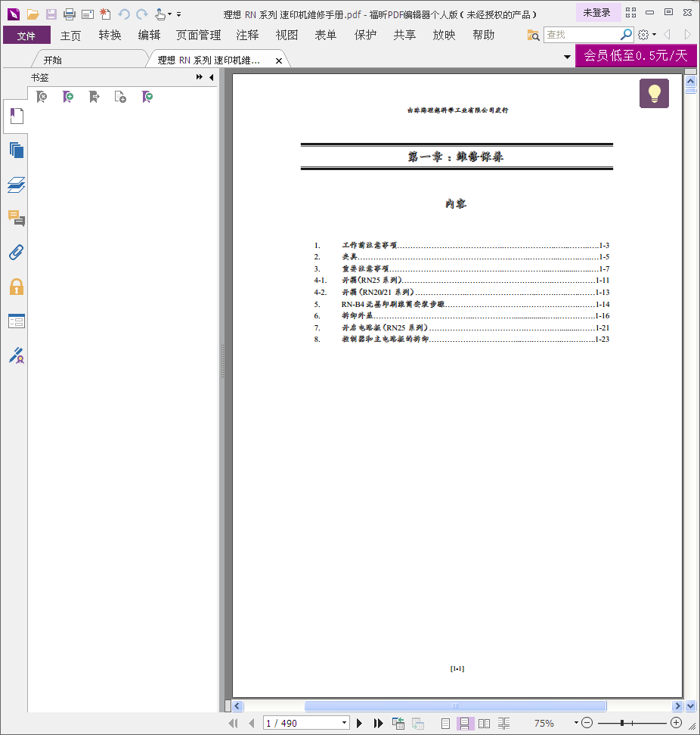Screen dimensions: 700x735
Task: Switch to the 帮助 ribbon tab
Action: [484, 35]
